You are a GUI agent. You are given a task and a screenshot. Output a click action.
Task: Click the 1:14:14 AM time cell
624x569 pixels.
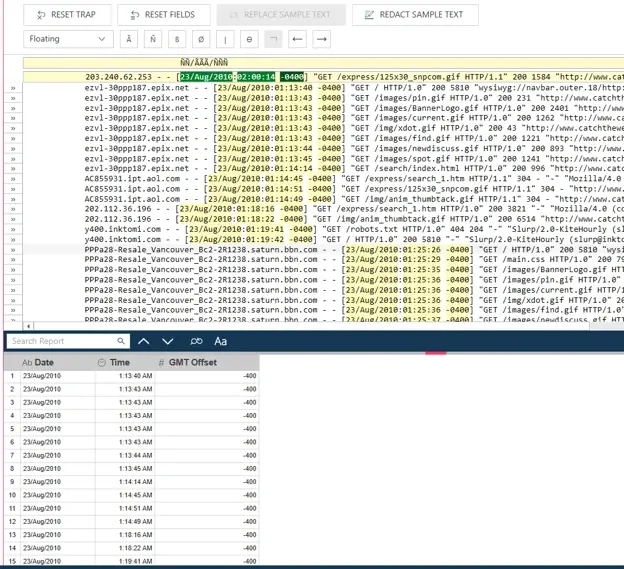[125, 482]
